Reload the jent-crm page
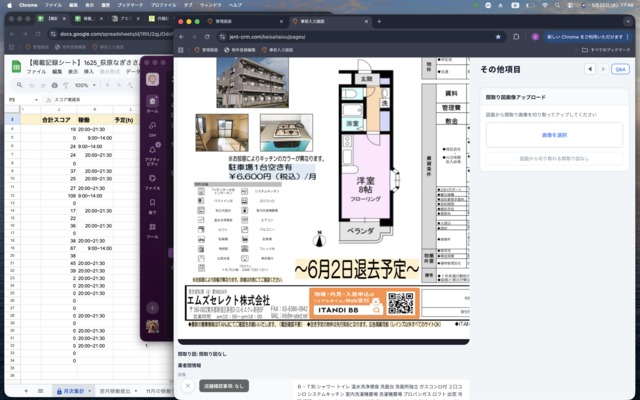 (207, 37)
